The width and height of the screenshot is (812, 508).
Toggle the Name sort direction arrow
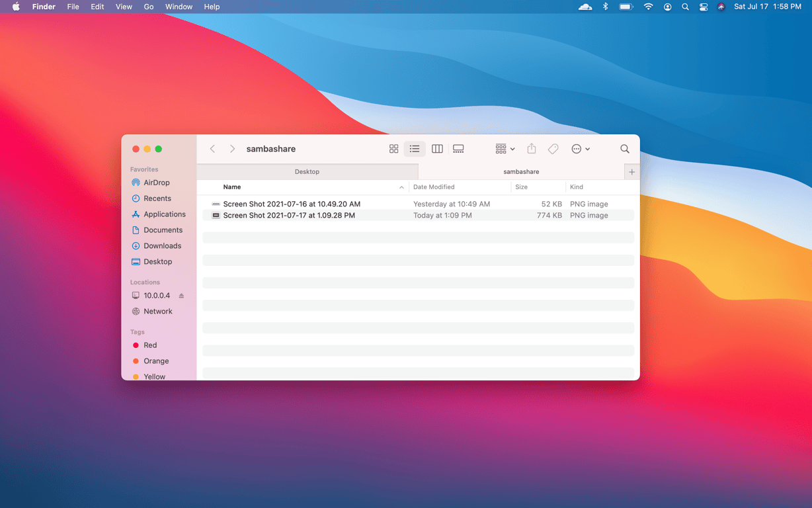(x=401, y=188)
